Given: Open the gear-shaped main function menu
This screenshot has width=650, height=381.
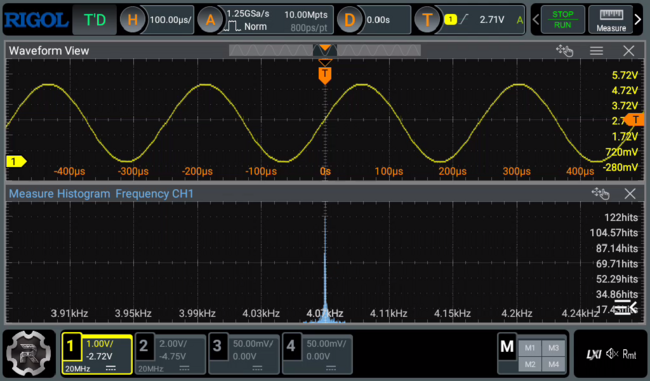Looking at the screenshot, I should (29, 353).
